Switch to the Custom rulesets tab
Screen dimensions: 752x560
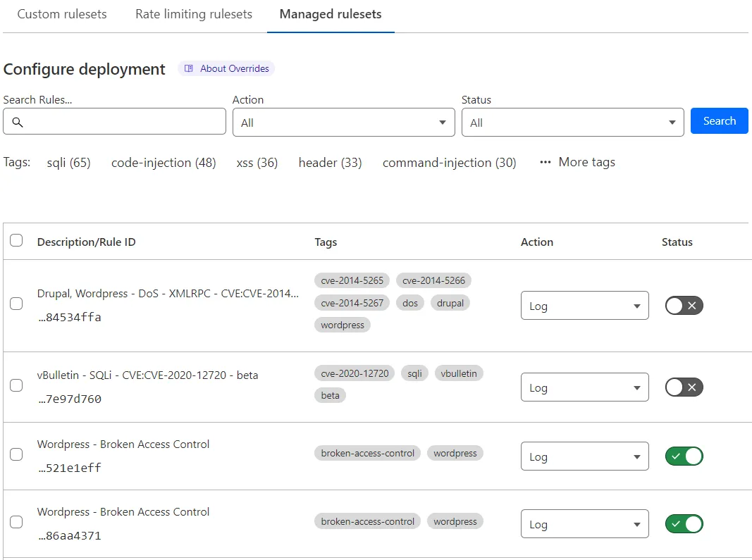coord(61,14)
